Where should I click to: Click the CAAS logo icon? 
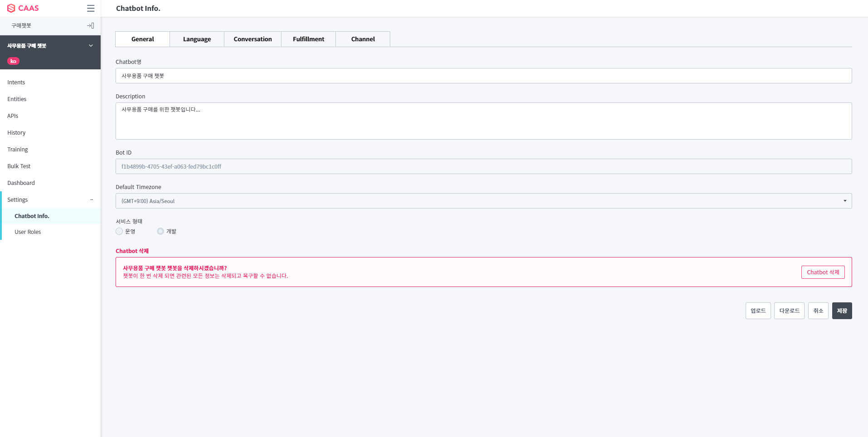pyautogui.click(x=11, y=8)
